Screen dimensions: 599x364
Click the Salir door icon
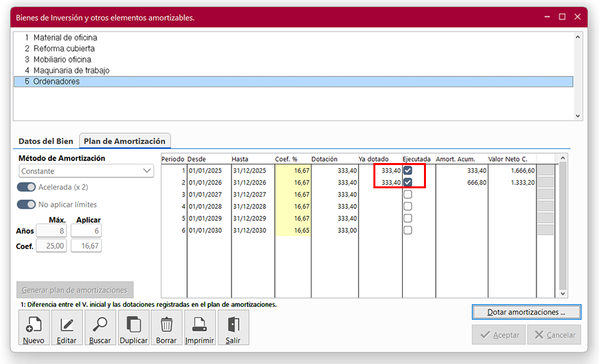pos(233,327)
